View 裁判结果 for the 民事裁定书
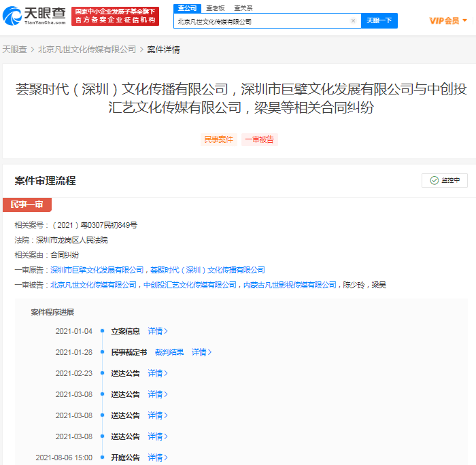This screenshot has width=476, height=465. pos(169,352)
